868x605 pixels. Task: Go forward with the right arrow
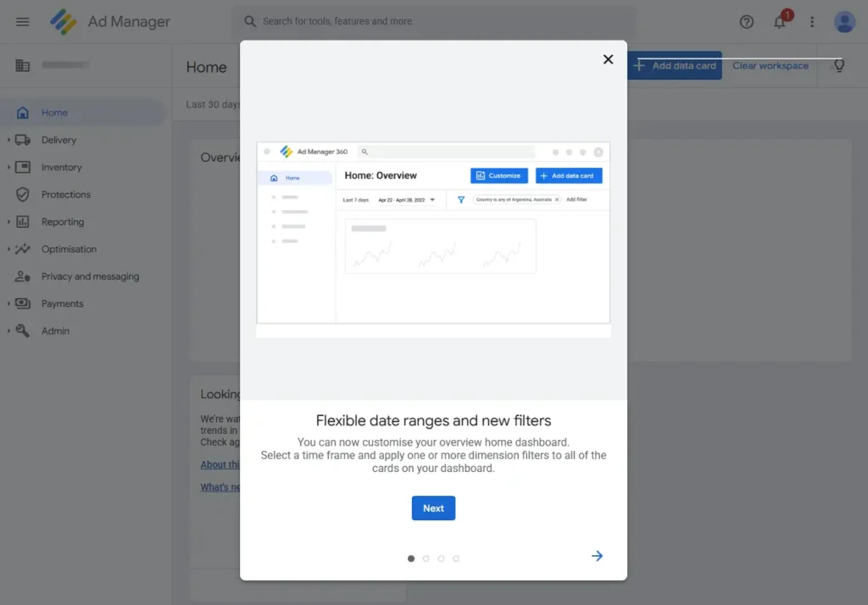(597, 556)
